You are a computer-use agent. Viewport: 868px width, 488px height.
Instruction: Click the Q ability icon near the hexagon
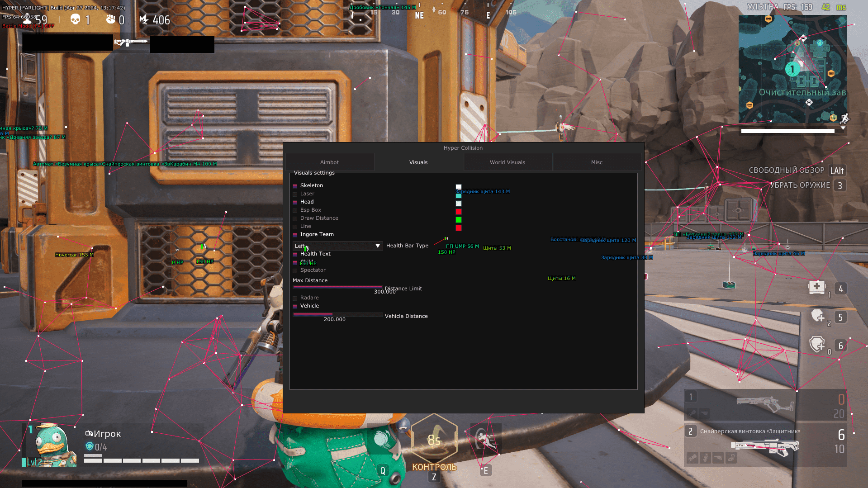[383, 470]
